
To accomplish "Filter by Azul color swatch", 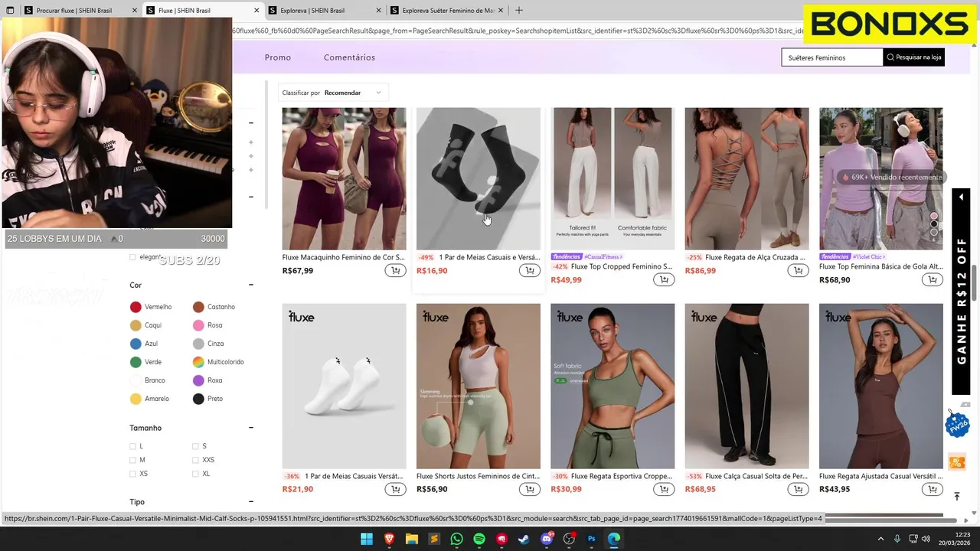I will point(136,344).
